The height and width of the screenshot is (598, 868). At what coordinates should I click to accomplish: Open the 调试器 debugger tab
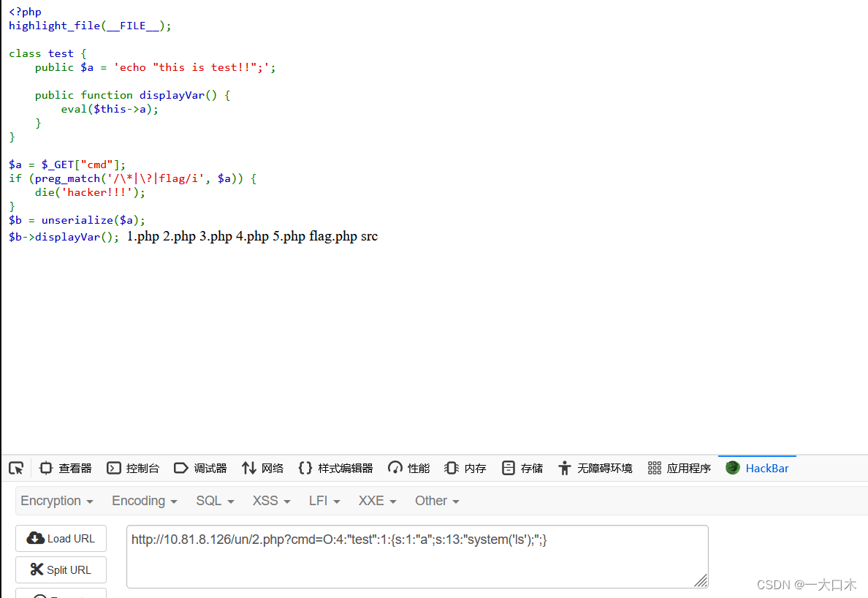pos(200,469)
